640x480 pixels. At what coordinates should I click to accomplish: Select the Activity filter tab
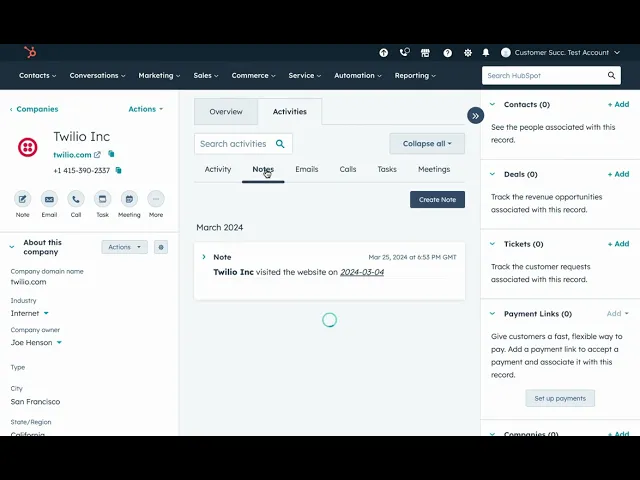point(218,169)
